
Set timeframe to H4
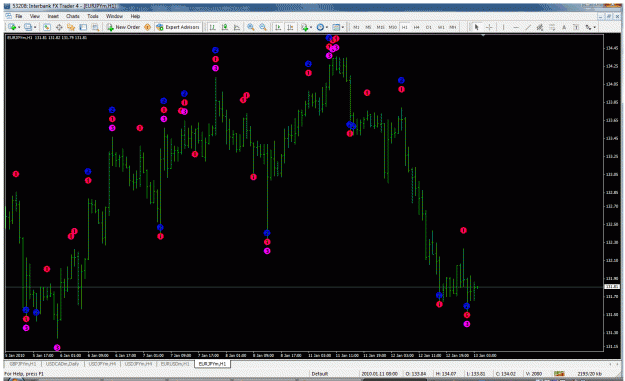tap(417, 27)
